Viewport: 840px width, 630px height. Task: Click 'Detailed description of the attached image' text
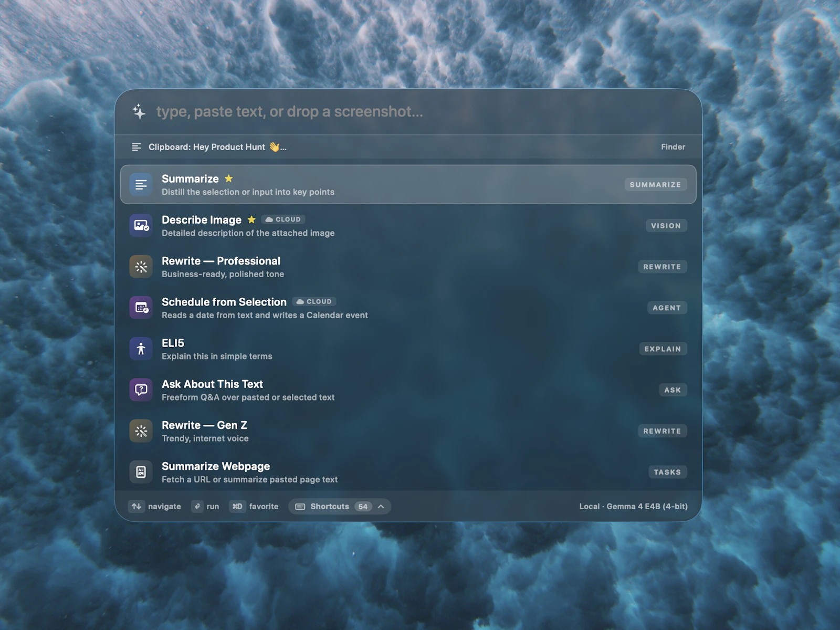click(x=248, y=233)
